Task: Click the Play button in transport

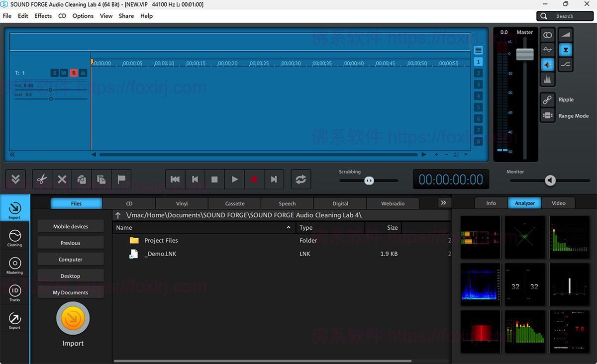Action: click(x=234, y=180)
